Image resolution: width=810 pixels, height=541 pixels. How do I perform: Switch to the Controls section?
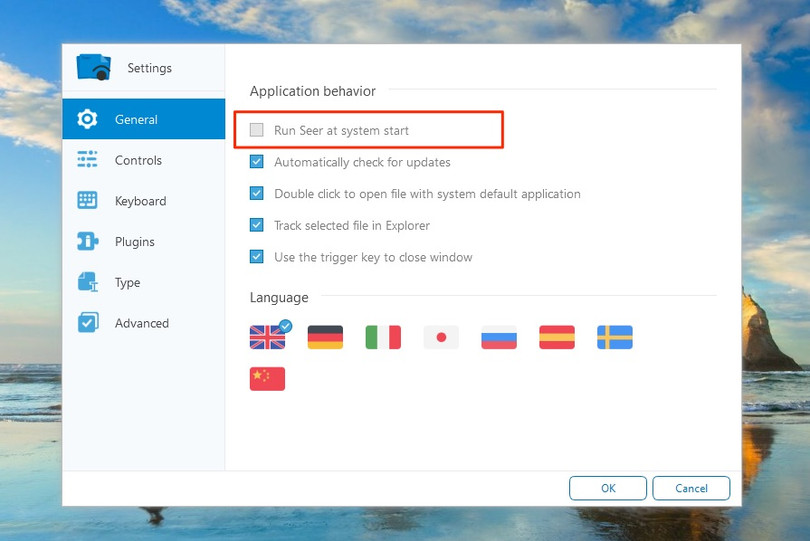[138, 160]
